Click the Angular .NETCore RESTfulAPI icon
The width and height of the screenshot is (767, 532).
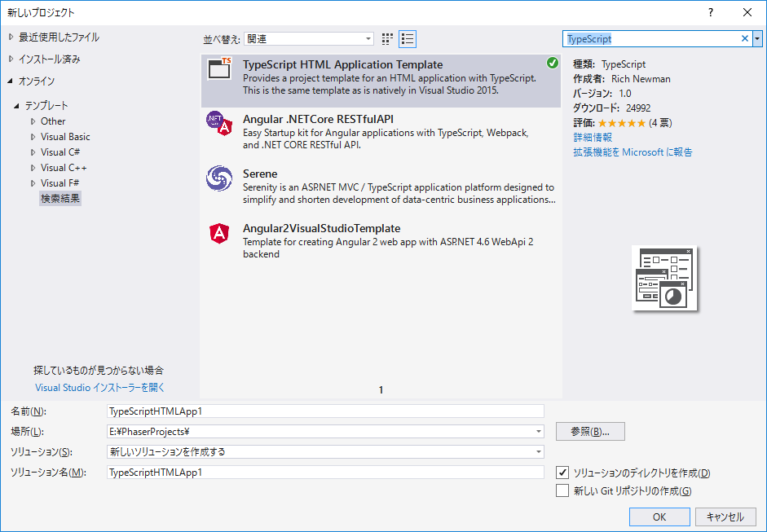(x=219, y=123)
